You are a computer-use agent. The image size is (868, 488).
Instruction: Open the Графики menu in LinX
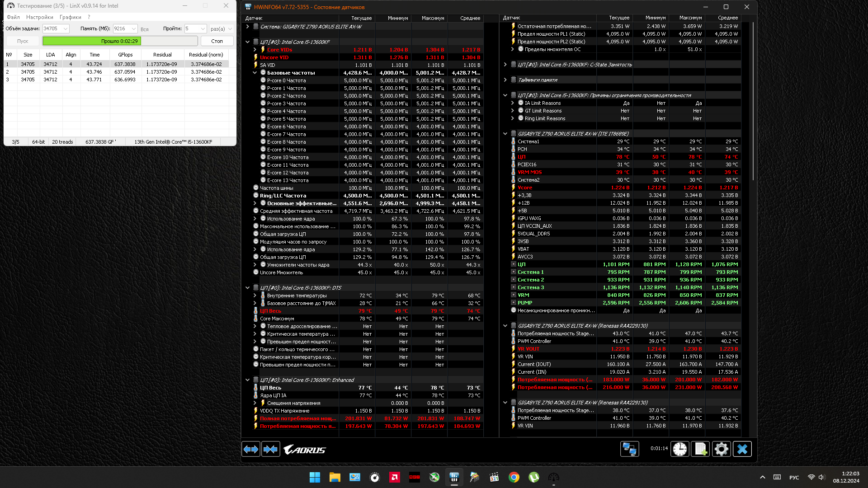70,17
